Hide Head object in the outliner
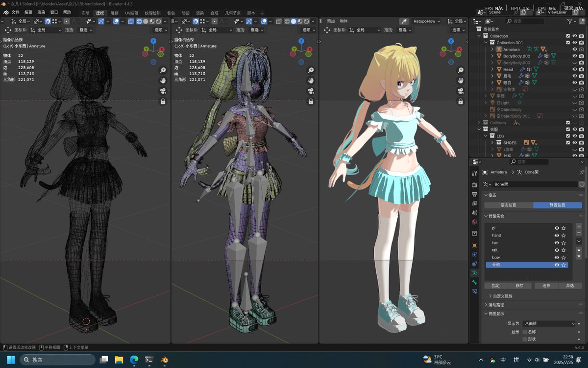Screen dimensions: 588x368 [574, 69]
